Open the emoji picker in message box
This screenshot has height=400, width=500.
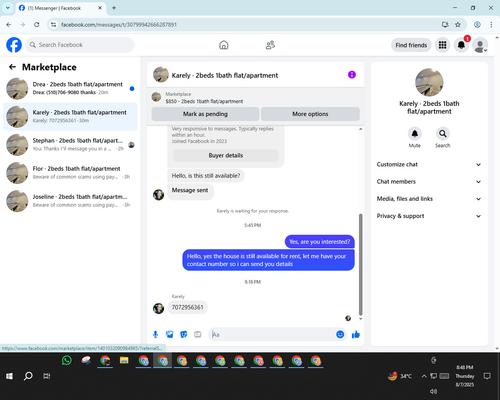tap(340, 334)
